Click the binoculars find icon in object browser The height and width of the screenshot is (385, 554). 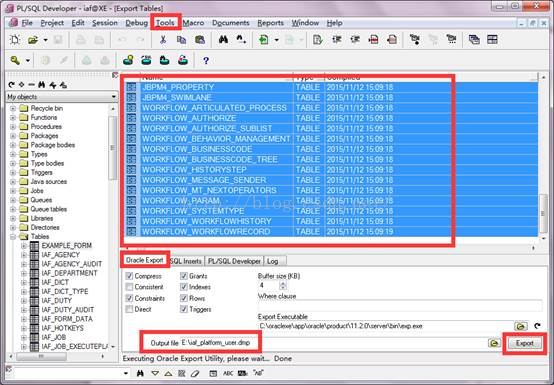[x=42, y=85]
